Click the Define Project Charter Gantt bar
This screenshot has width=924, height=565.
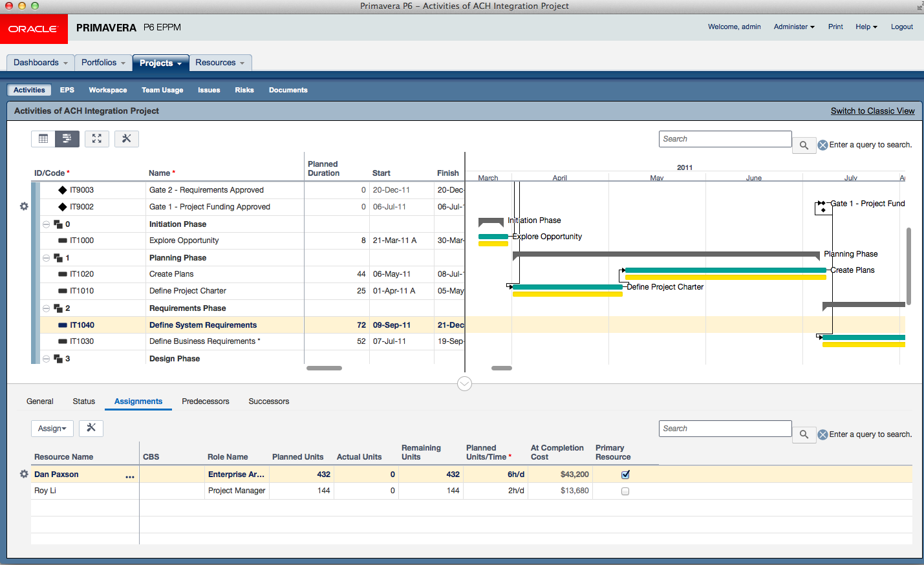pos(568,287)
